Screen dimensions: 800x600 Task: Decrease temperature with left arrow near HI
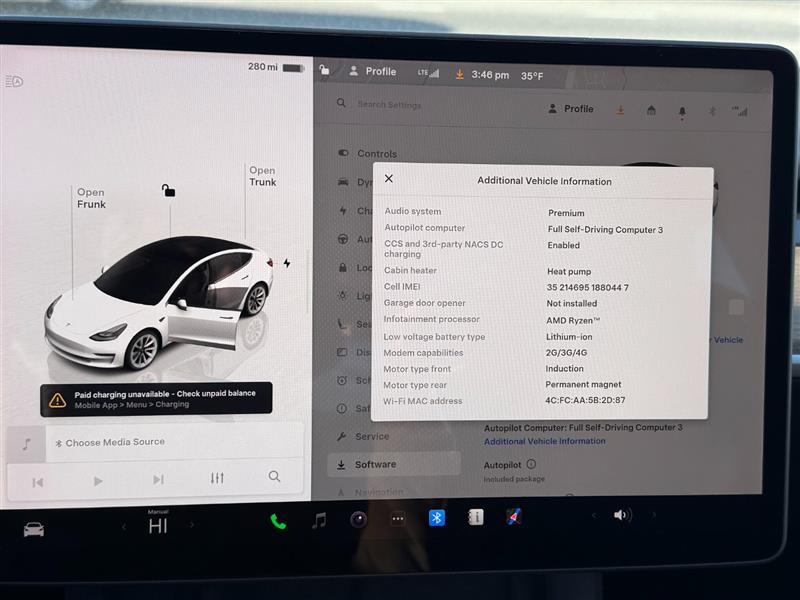point(124,526)
